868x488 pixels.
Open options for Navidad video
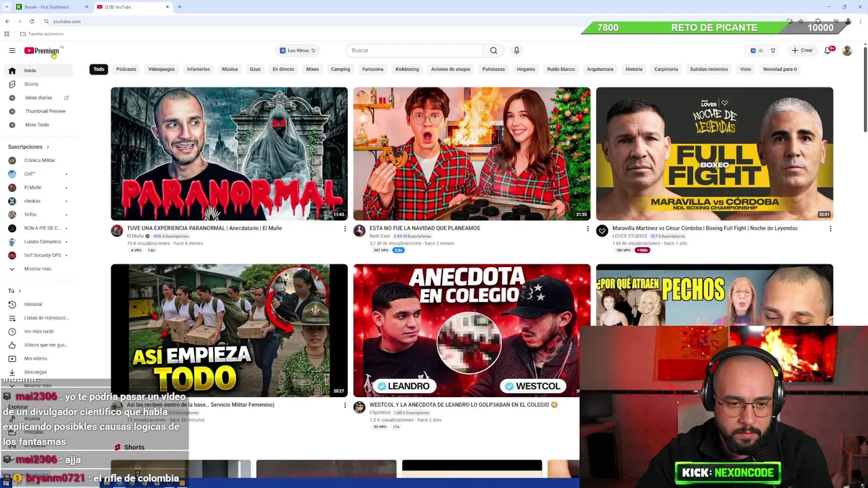tap(587, 229)
